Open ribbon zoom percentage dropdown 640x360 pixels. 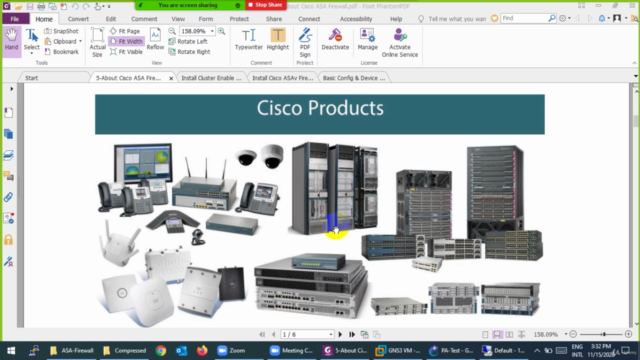click(212, 31)
